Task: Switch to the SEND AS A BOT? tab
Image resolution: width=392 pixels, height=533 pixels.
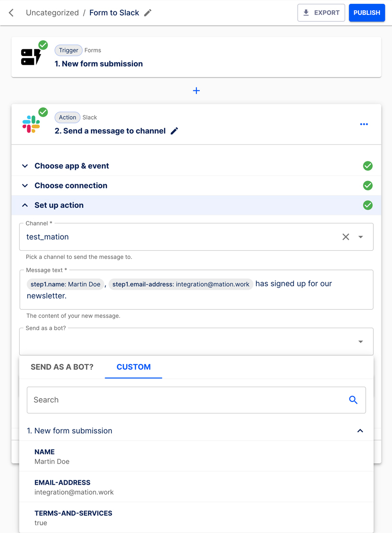Action: [x=62, y=367]
